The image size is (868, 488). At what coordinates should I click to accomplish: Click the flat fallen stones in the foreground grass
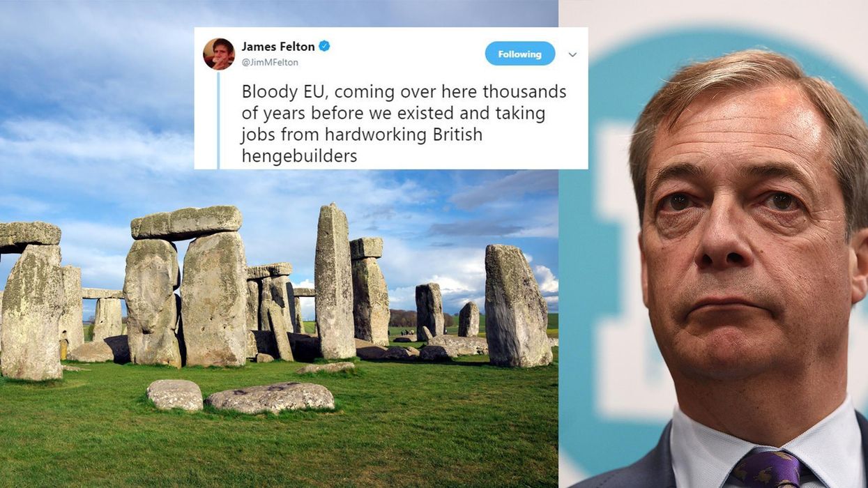coord(241,396)
